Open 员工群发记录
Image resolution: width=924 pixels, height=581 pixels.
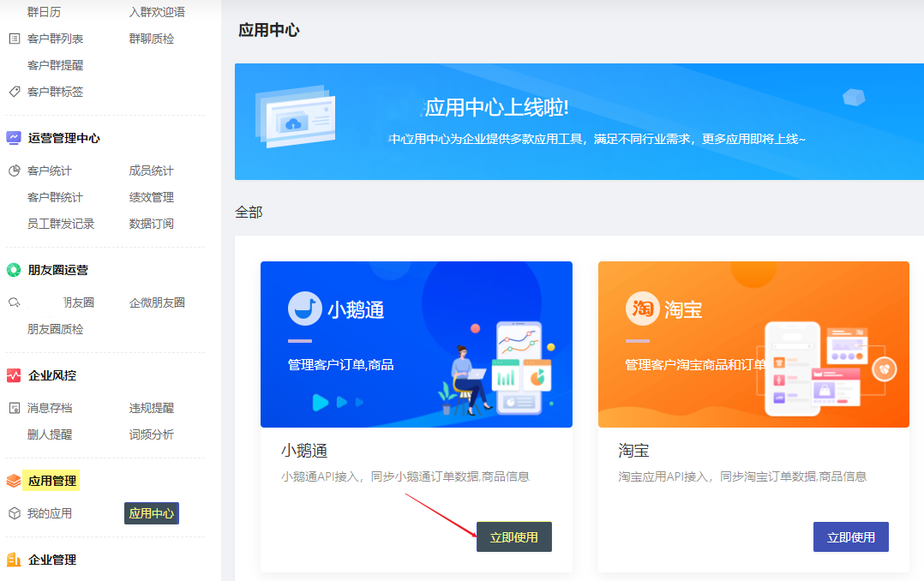pos(61,224)
